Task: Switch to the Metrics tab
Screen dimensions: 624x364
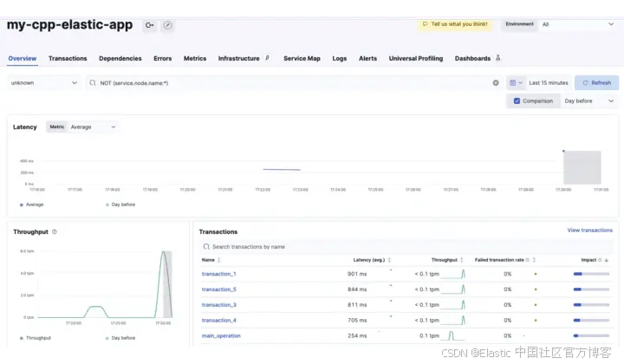Action: click(195, 58)
